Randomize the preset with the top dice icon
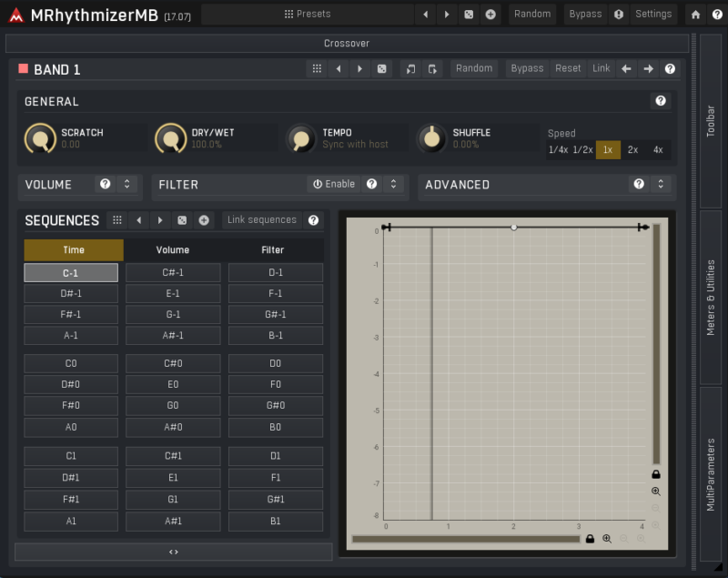The height and width of the screenshot is (578, 728). tap(468, 14)
